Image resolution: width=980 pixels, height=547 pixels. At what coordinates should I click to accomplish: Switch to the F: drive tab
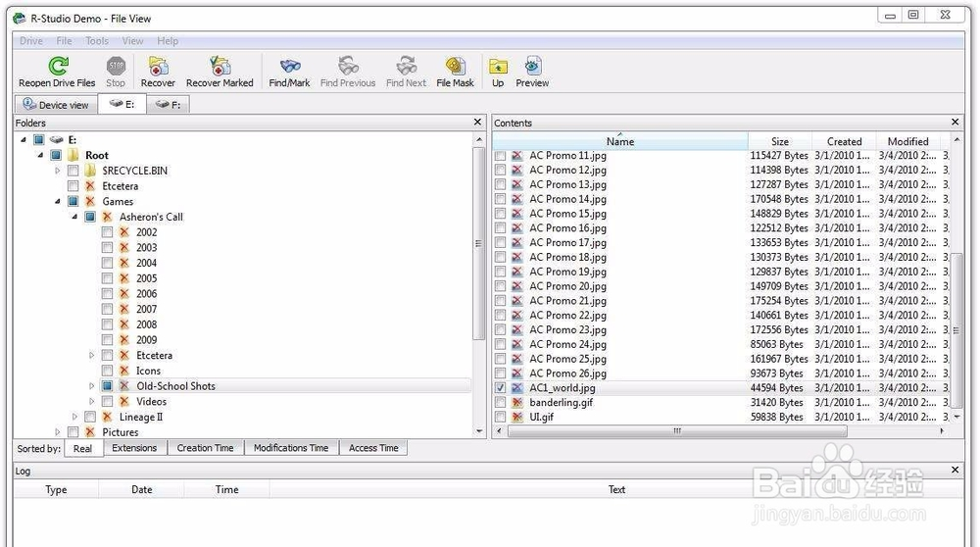tap(169, 104)
